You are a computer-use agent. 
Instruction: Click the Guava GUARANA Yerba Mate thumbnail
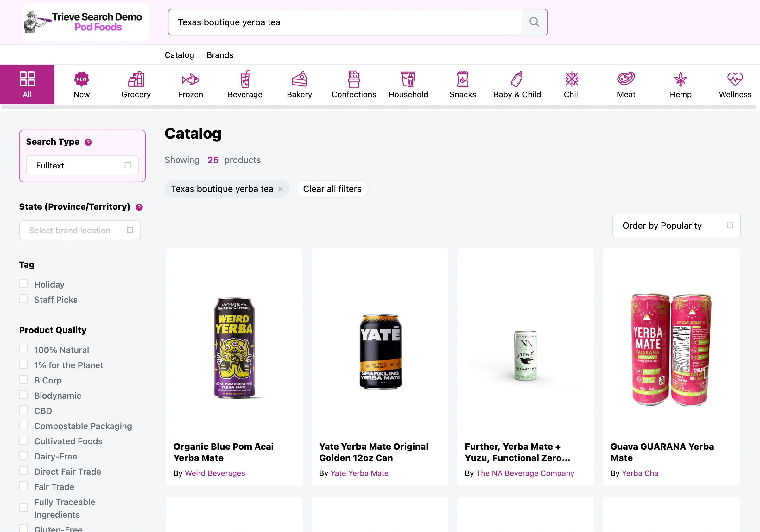(x=671, y=349)
